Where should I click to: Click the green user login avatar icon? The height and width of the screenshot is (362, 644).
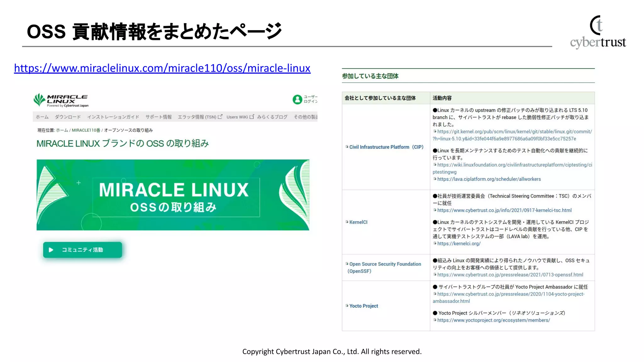pyautogui.click(x=297, y=99)
